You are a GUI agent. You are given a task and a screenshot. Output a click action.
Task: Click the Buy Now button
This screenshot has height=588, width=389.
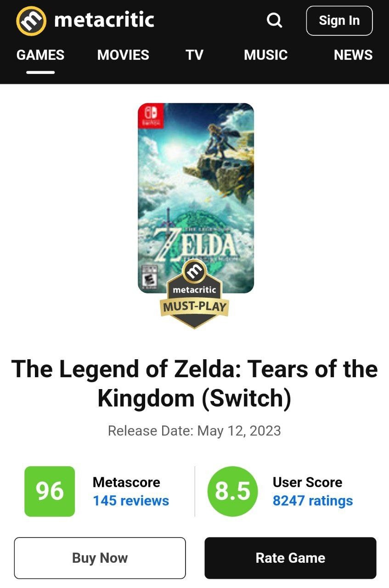coord(100,558)
